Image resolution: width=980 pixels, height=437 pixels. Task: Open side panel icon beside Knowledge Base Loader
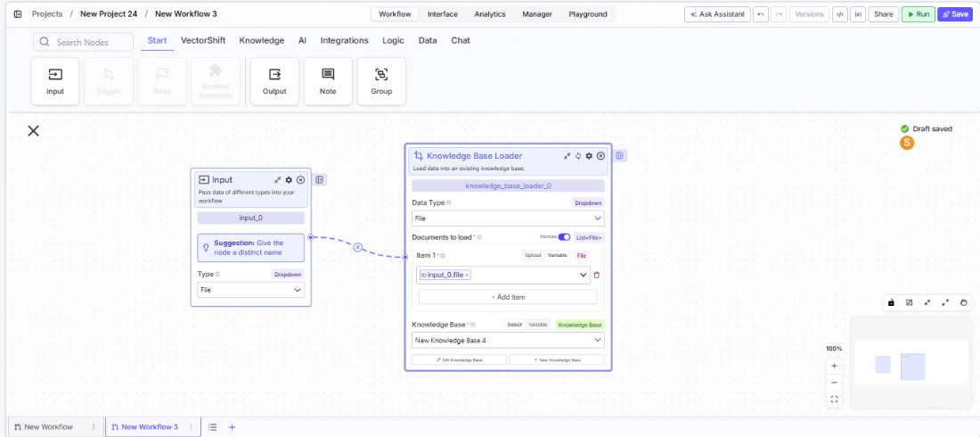620,156
